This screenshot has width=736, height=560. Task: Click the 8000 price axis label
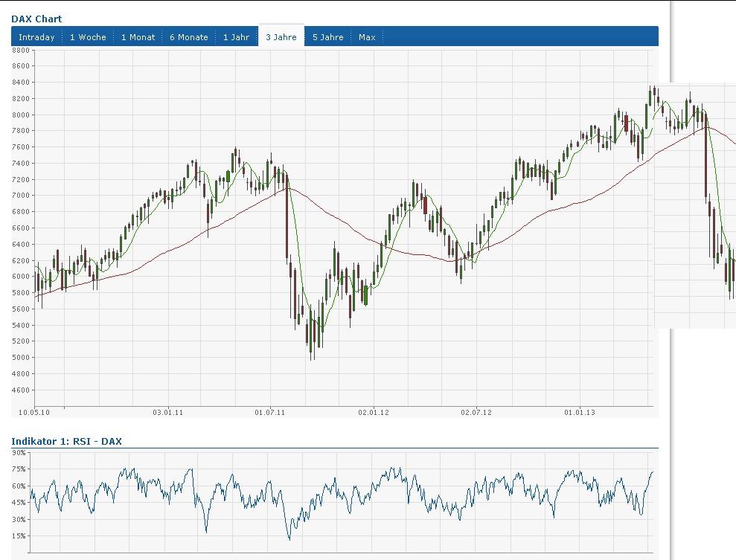(21, 115)
